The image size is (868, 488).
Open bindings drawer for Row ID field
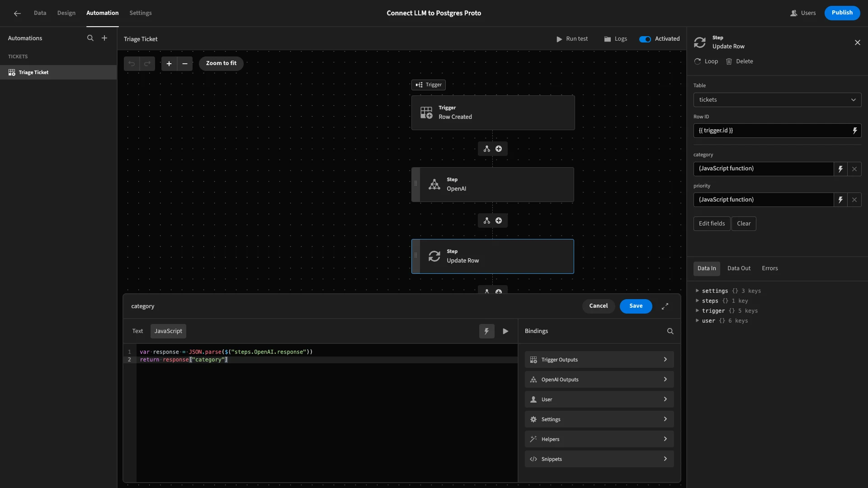click(855, 131)
